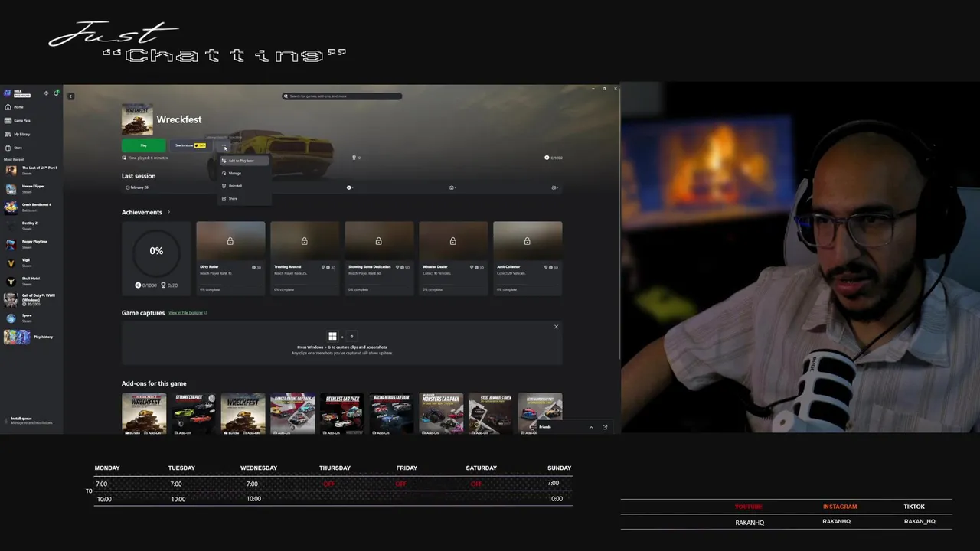Open the Showing Some Dedication achievement card
The width and height of the screenshot is (980, 551).
(x=379, y=259)
